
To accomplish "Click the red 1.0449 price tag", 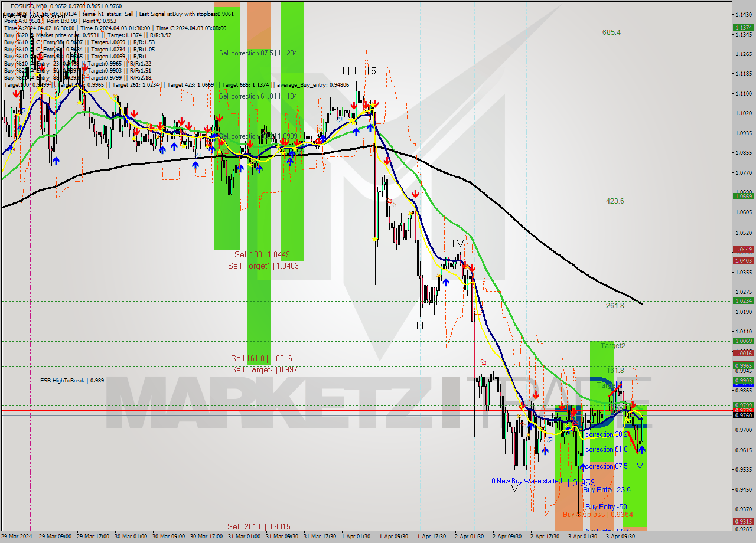I will pyautogui.click(x=742, y=250).
